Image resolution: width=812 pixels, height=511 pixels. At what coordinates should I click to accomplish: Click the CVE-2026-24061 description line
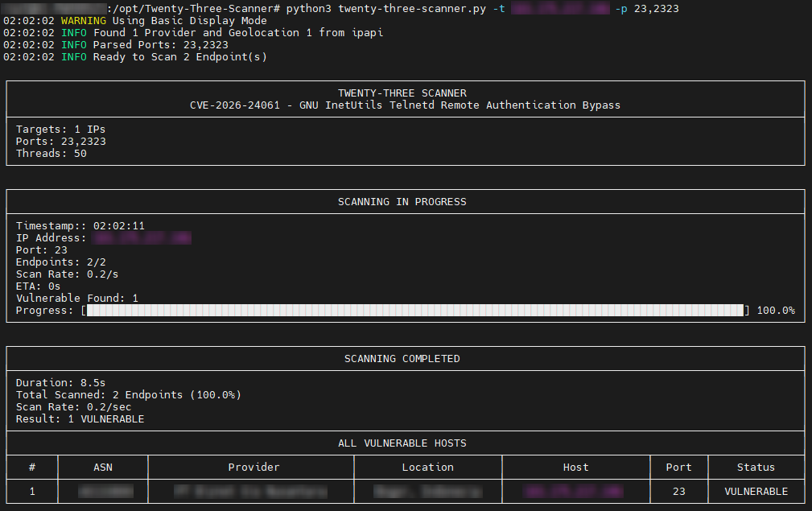(x=405, y=105)
